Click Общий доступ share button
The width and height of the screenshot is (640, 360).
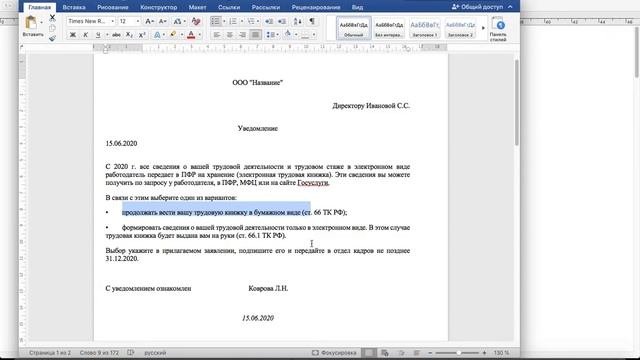478,7
